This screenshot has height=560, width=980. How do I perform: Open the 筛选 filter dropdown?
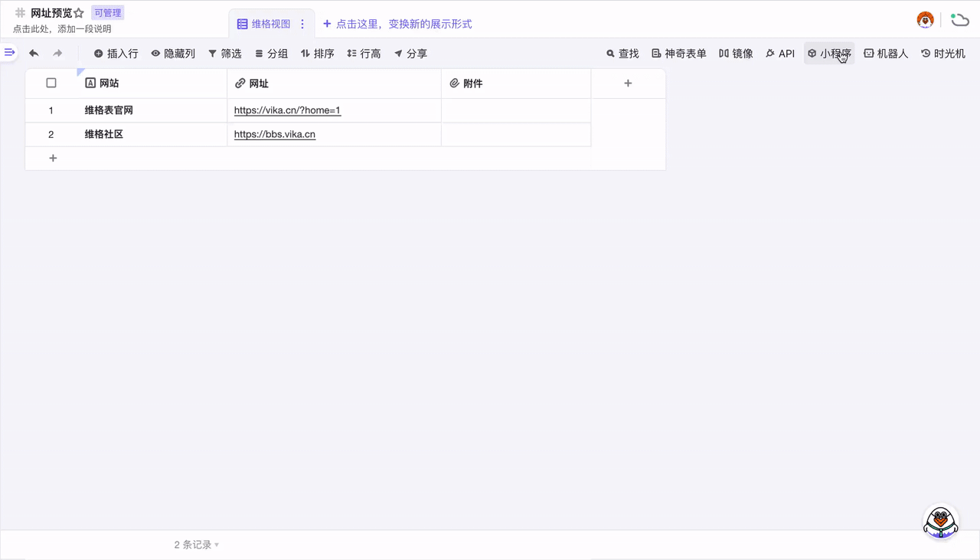coord(225,54)
